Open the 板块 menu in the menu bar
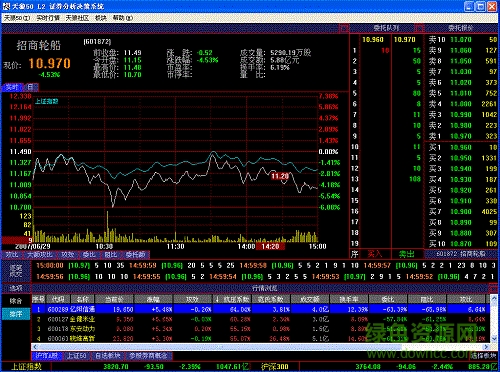 (x=101, y=18)
